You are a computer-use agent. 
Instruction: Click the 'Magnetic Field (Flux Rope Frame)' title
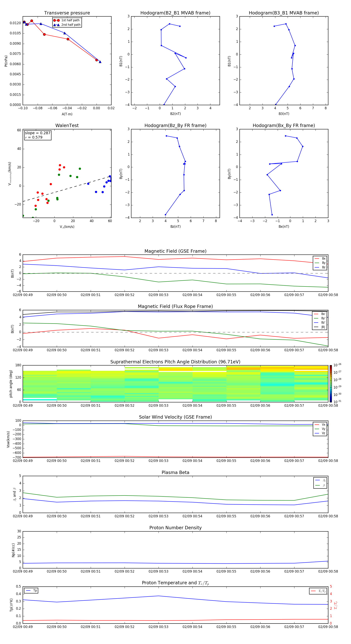tap(175, 307)
